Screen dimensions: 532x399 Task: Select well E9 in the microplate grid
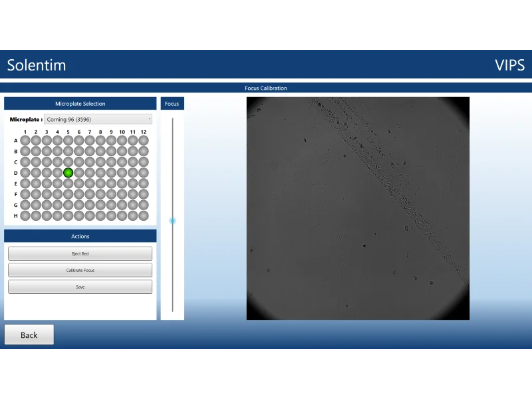click(x=111, y=184)
